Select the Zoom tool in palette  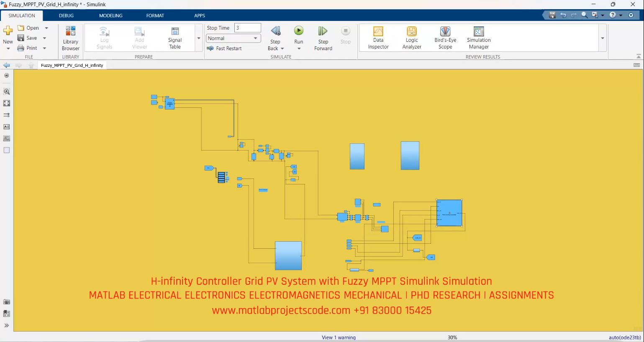[x=7, y=91]
